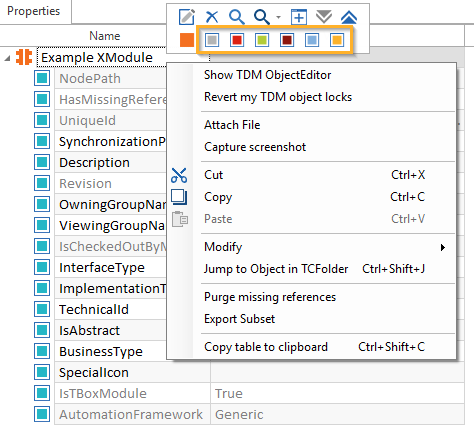Pick the red color swatch

[x=237, y=40]
